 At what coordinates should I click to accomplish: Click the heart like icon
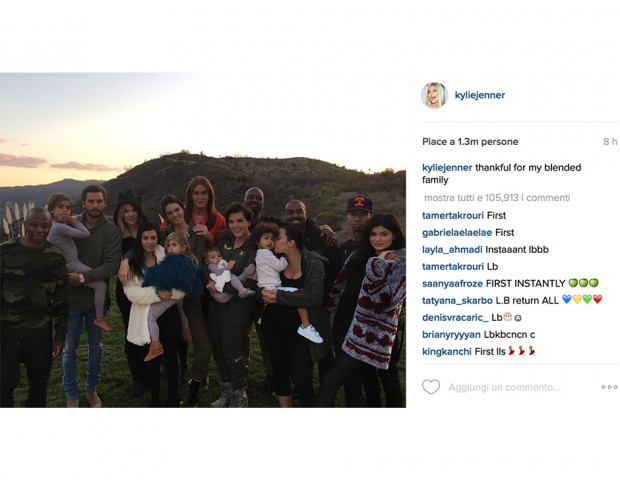(x=431, y=387)
